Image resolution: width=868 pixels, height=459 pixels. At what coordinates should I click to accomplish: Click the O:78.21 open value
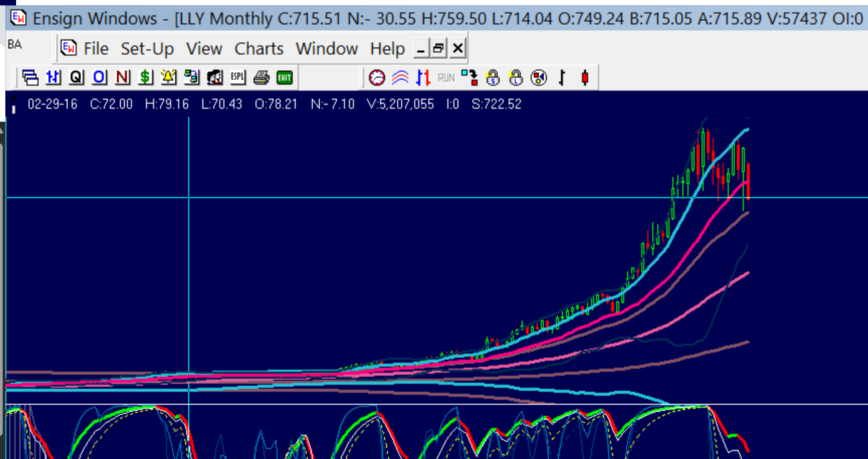pyautogui.click(x=277, y=104)
